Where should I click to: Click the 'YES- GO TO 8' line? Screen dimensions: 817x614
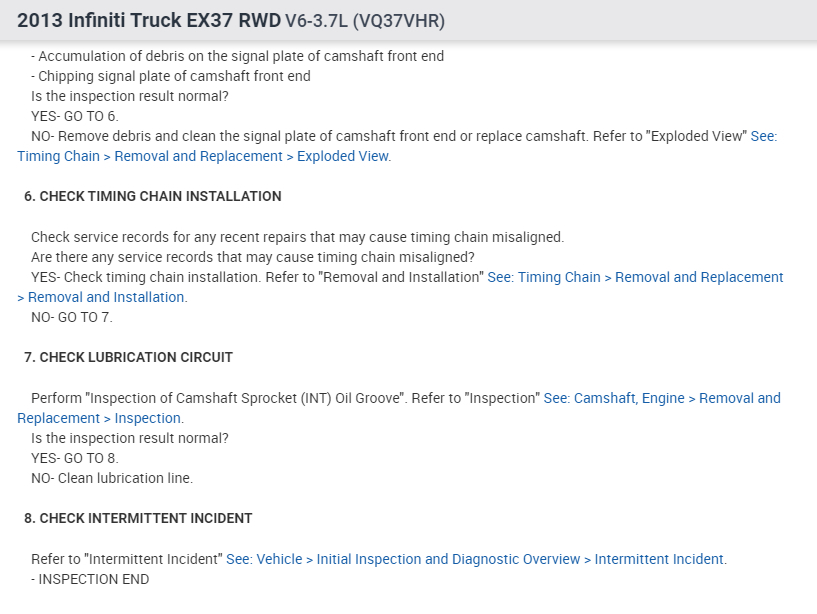pos(74,458)
